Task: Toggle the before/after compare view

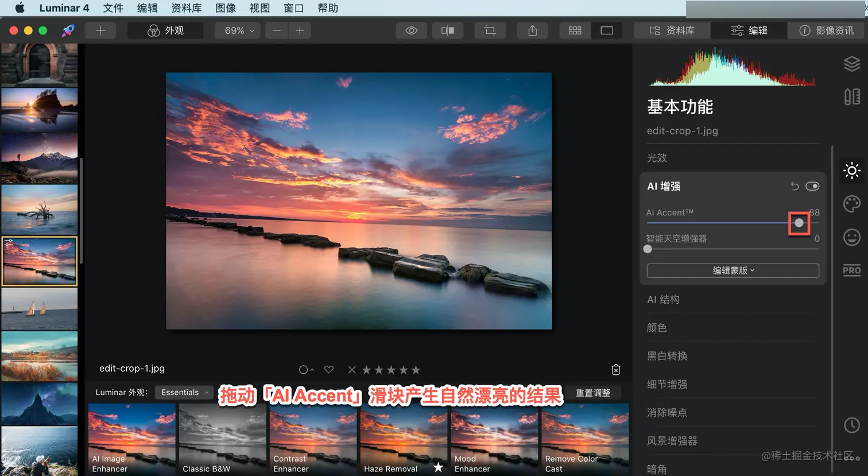Action: pyautogui.click(x=448, y=30)
